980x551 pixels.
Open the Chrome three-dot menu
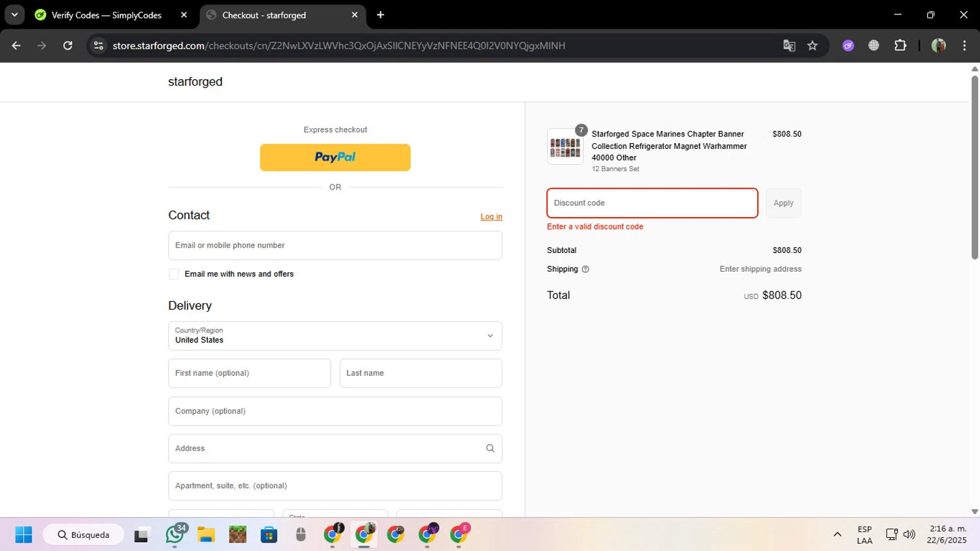(x=964, y=46)
